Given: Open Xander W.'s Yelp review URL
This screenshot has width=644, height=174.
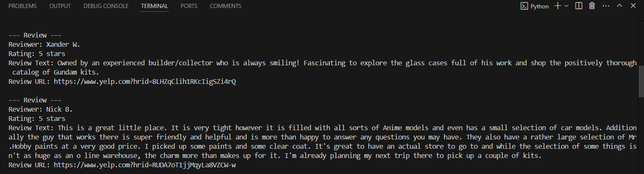Looking at the screenshot, I should [145, 81].
